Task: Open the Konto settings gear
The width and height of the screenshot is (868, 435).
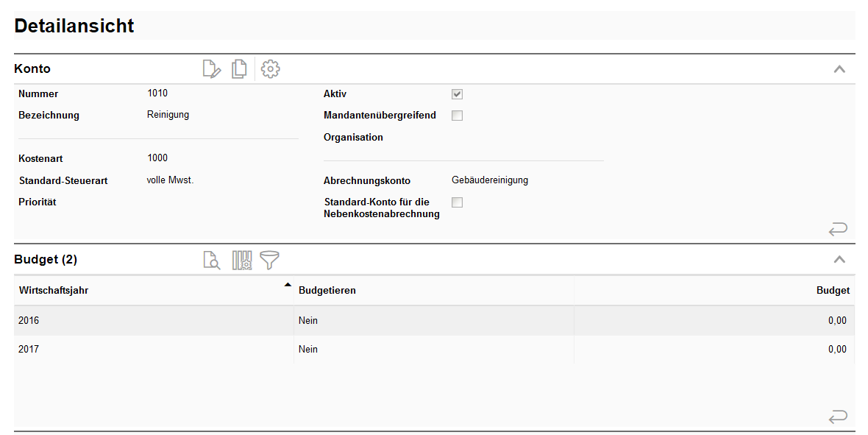Action: pyautogui.click(x=271, y=69)
